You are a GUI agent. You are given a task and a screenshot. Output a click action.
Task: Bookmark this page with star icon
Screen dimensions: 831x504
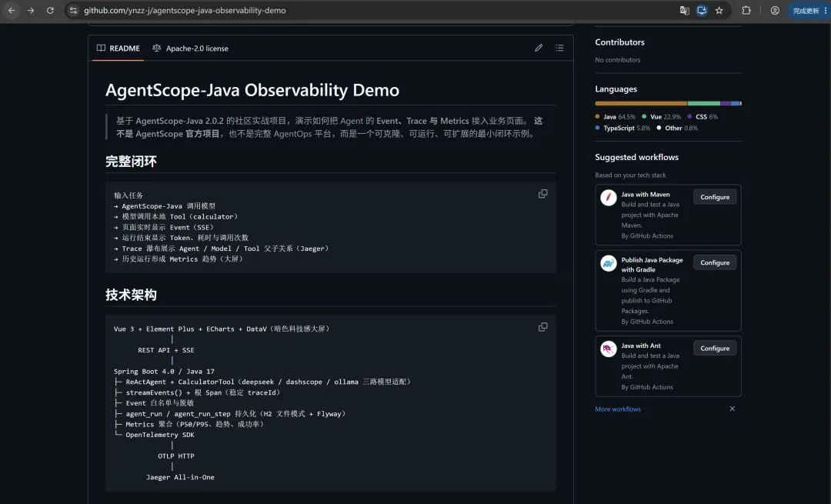[x=719, y=11]
